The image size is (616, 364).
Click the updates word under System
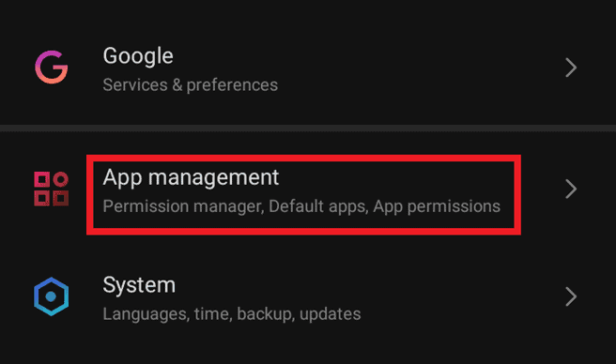(330, 314)
